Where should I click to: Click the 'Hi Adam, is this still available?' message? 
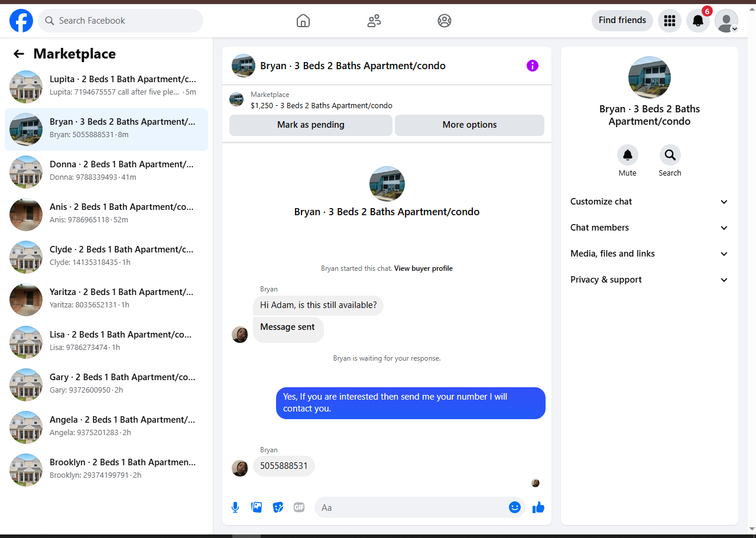(x=318, y=305)
